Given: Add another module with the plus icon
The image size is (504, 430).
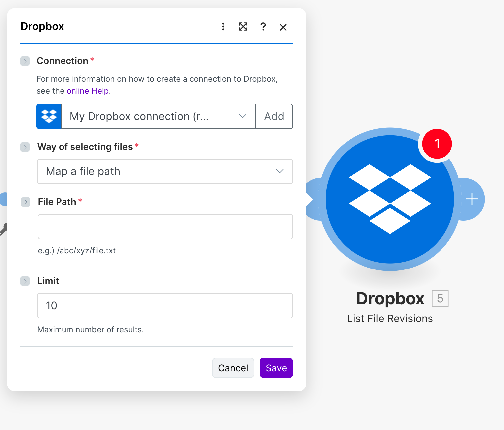Looking at the screenshot, I should click(472, 199).
